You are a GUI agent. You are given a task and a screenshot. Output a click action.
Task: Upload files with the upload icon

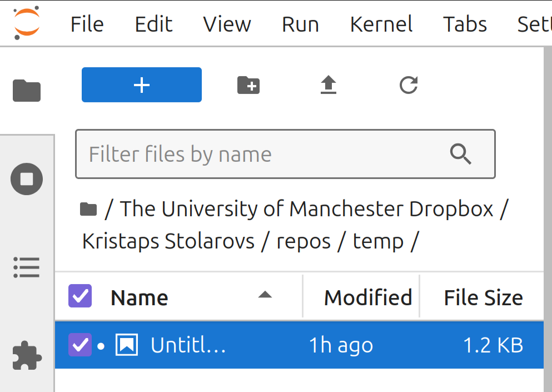[x=329, y=85]
